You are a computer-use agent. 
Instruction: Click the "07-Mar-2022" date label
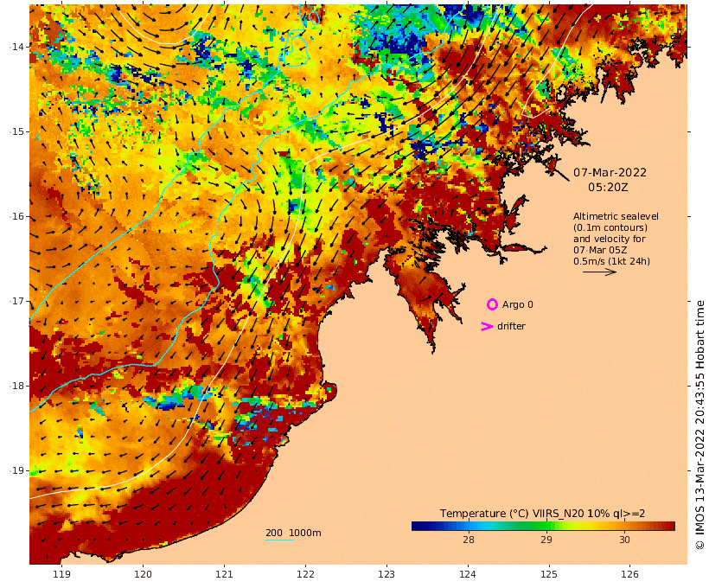pyautogui.click(x=610, y=172)
